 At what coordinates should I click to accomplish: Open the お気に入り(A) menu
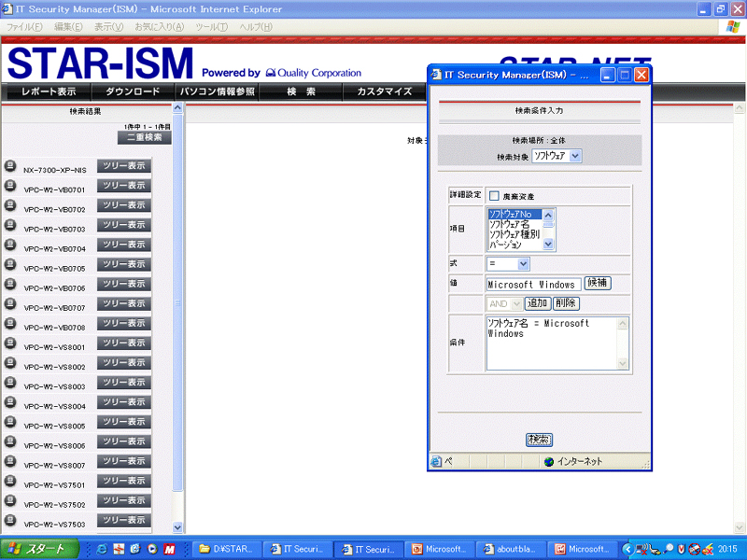click(x=159, y=27)
